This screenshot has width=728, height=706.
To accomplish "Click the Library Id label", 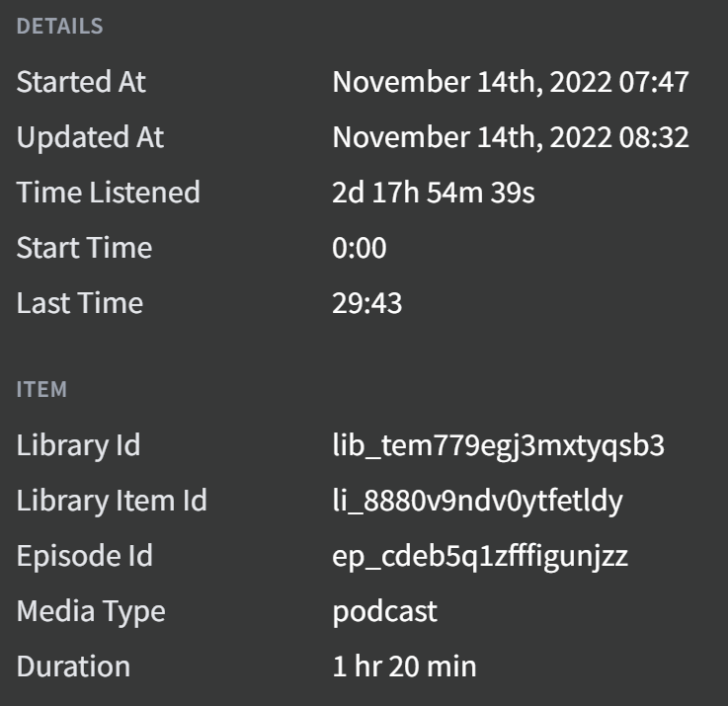I will tap(78, 445).
